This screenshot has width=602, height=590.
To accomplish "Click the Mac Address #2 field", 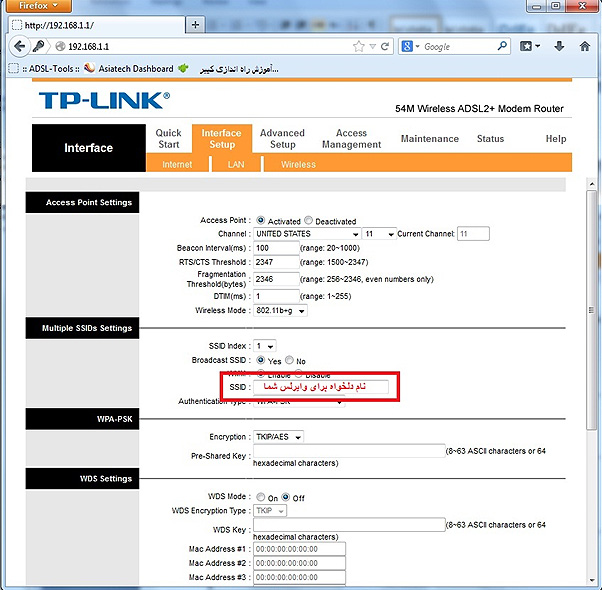I will point(299,563).
